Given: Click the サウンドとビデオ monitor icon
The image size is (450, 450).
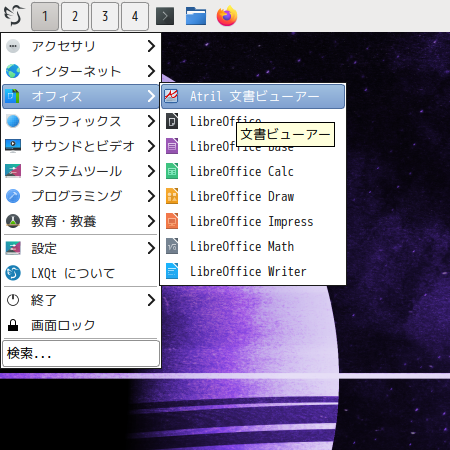Looking at the screenshot, I should coord(13,146).
